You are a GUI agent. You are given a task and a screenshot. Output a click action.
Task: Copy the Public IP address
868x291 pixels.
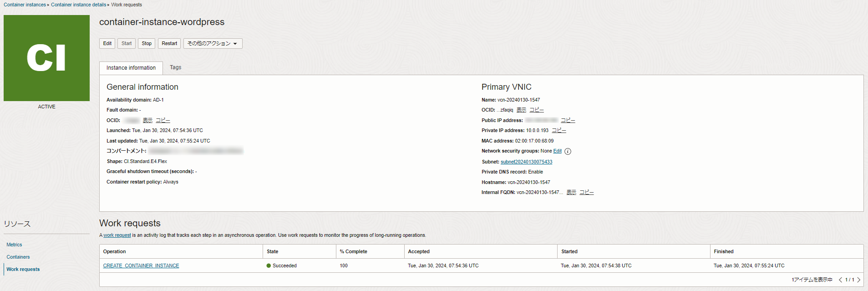tap(568, 121)
